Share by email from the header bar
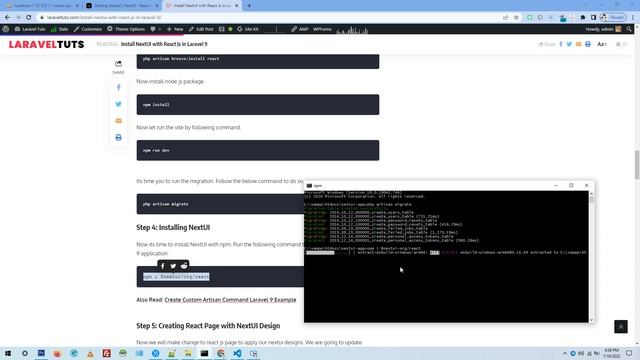 point(578,44)
